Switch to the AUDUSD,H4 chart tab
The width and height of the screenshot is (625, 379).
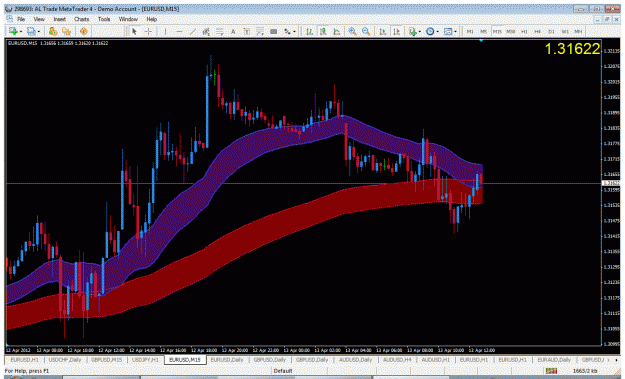point(397,360)
